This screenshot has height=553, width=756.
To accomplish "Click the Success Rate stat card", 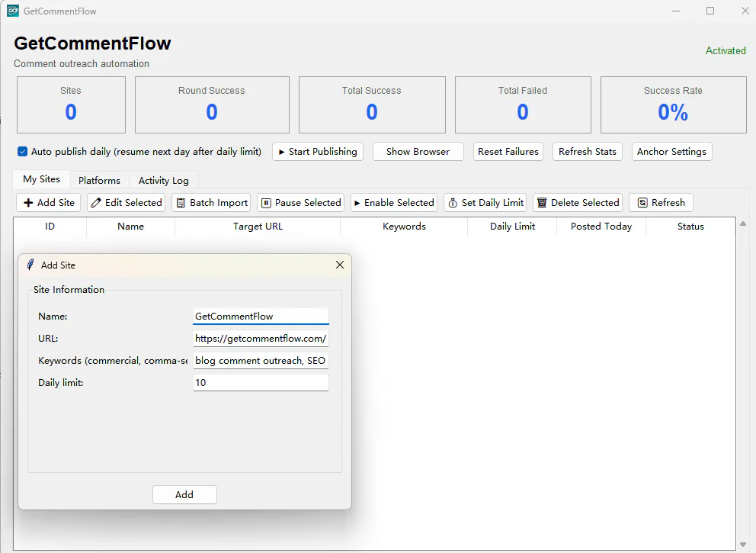I will [674, 104].
